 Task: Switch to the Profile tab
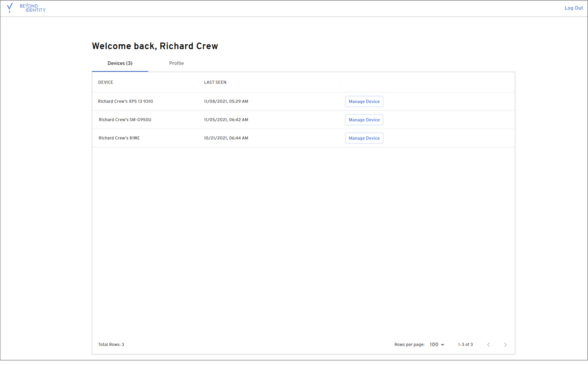click(176, 64)
